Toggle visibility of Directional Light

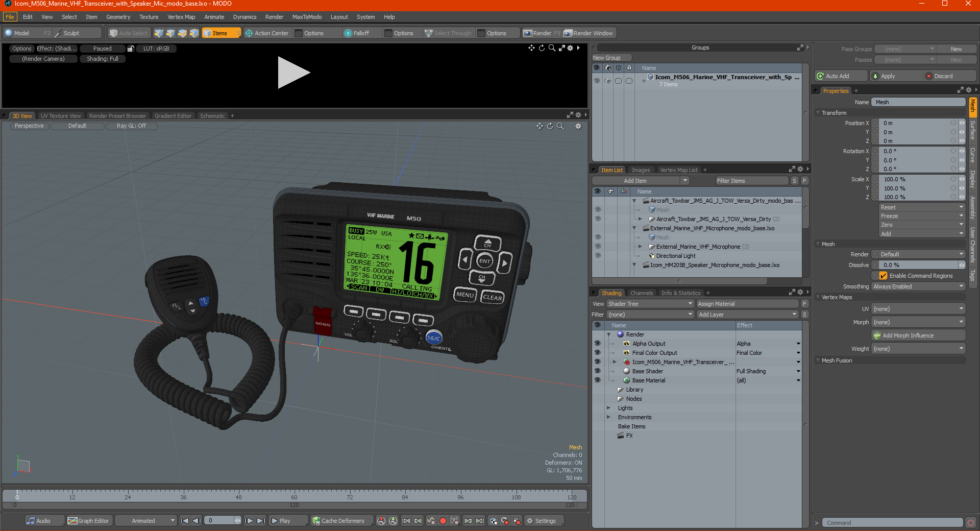(x=598, y=256)
